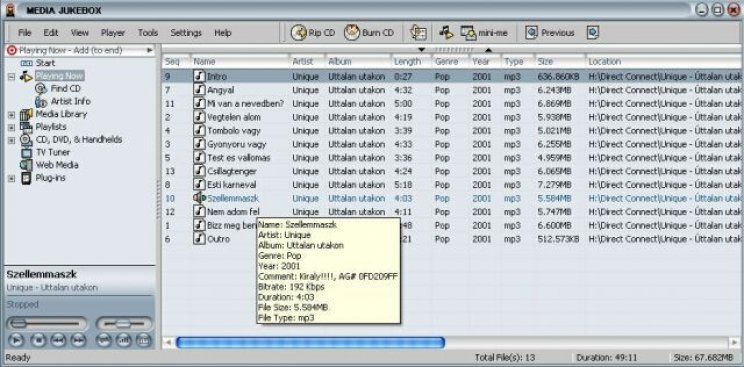Screen dimensions: 744x367
Task: Click the blue horizontal scrollbar thumb
Action: click(x=310, y=342)
